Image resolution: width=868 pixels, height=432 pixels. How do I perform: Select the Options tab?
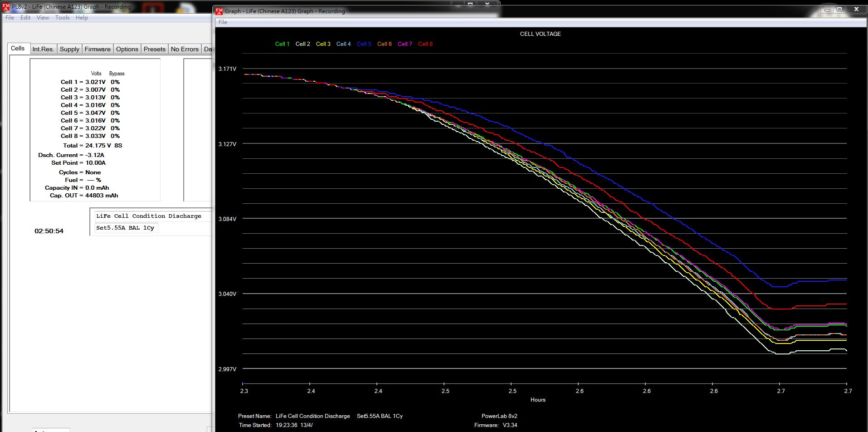click(127, 49)
